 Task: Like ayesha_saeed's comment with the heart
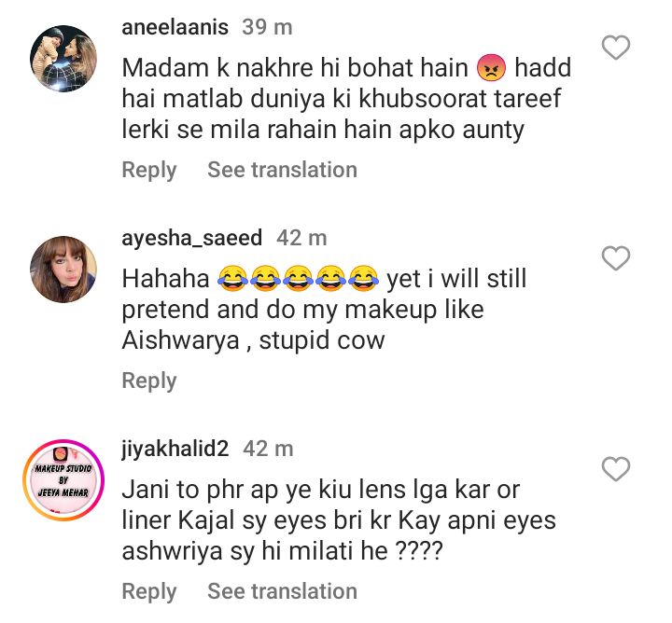pos(616,258)
